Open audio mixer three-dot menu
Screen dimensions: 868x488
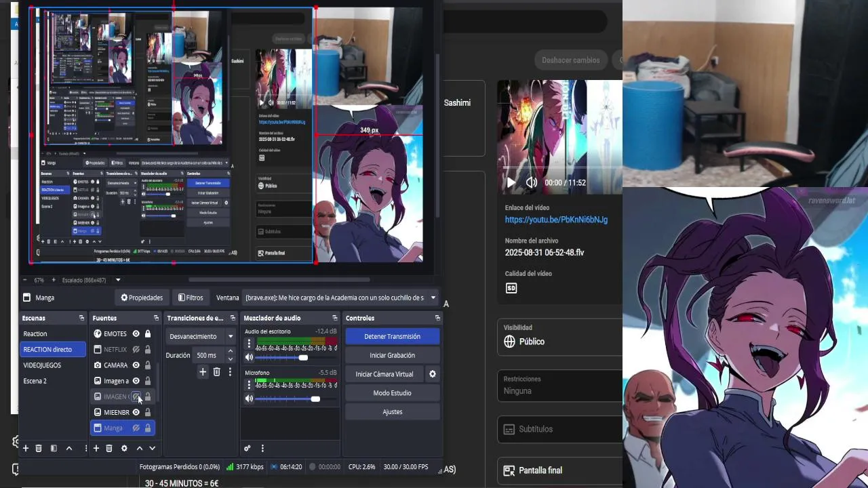[262, 448]
